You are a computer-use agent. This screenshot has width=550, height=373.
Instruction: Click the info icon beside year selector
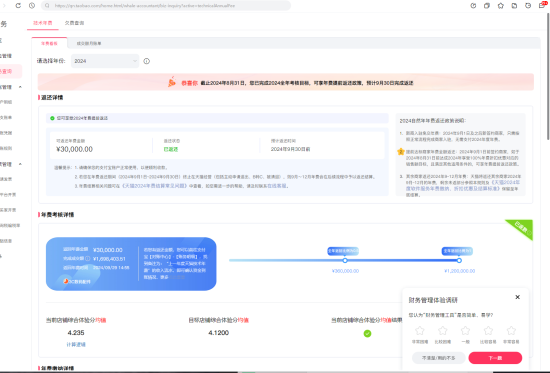pos(147,61)
